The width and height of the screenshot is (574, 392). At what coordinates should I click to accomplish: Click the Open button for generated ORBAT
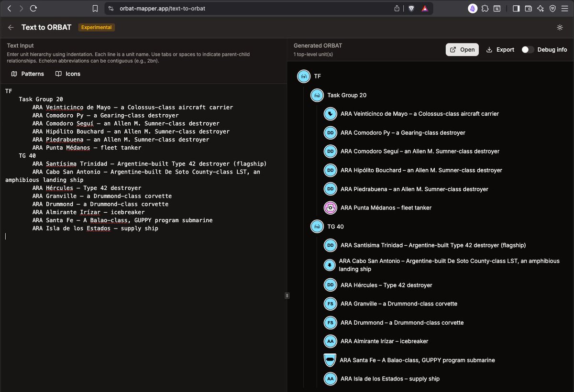coord(462,50)
